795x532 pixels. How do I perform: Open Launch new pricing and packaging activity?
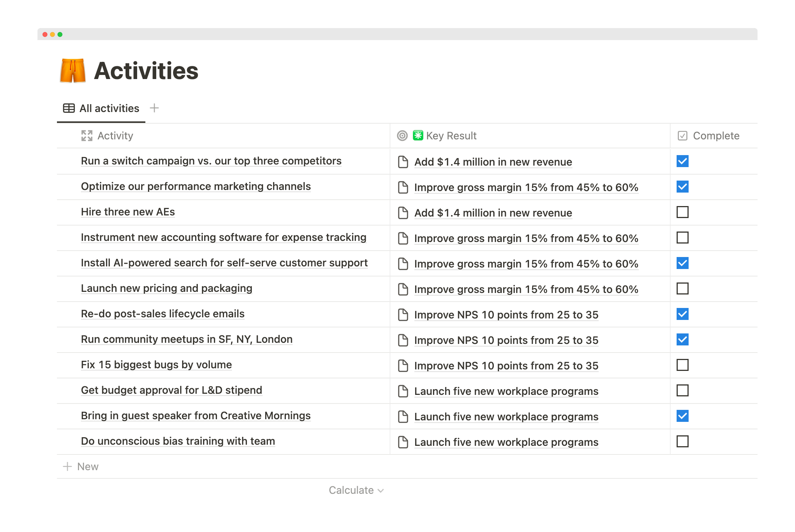[x=166, y=288]
